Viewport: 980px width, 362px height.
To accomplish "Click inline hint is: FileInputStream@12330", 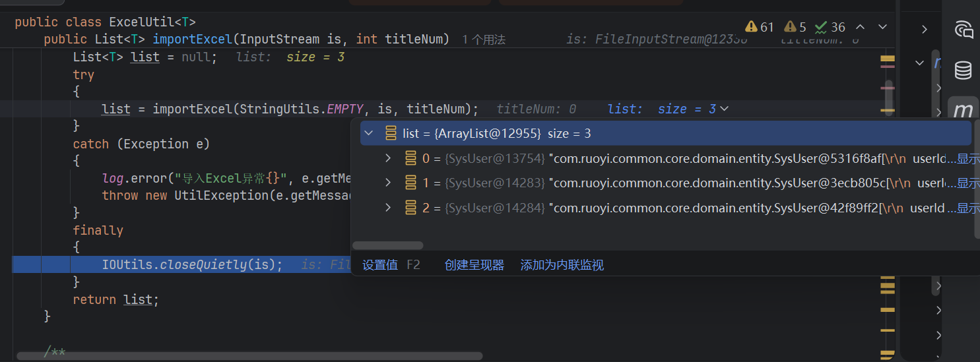I will pos(657,40).
